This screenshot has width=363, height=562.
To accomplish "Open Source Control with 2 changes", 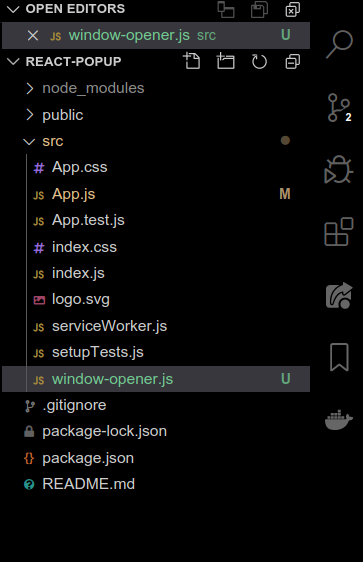I will pos(339,108).
